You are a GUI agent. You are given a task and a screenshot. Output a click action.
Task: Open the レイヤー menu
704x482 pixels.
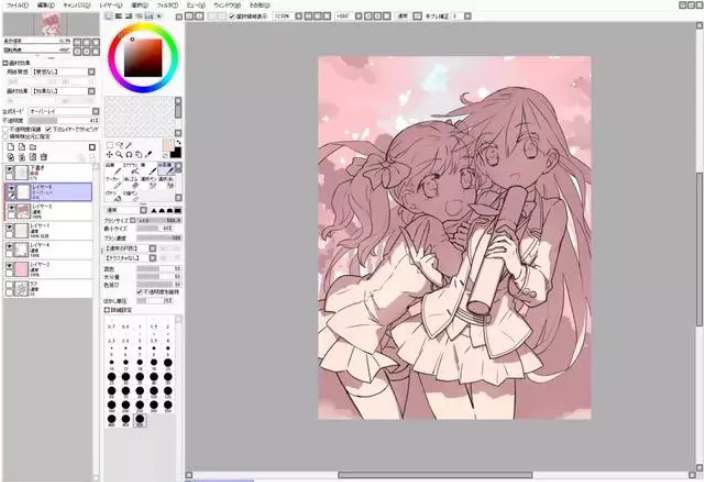[111, 5]
